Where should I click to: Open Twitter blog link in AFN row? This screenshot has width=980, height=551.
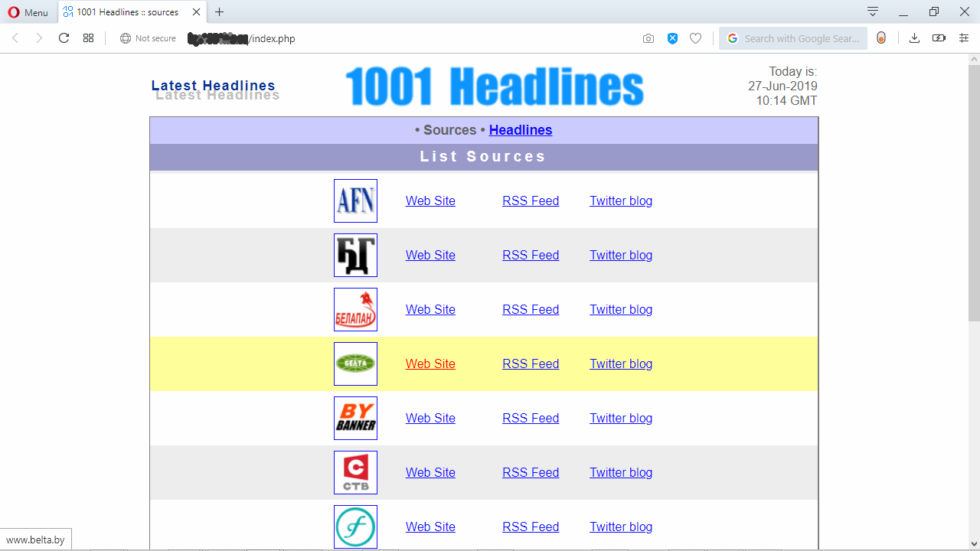tap(621, 201)
